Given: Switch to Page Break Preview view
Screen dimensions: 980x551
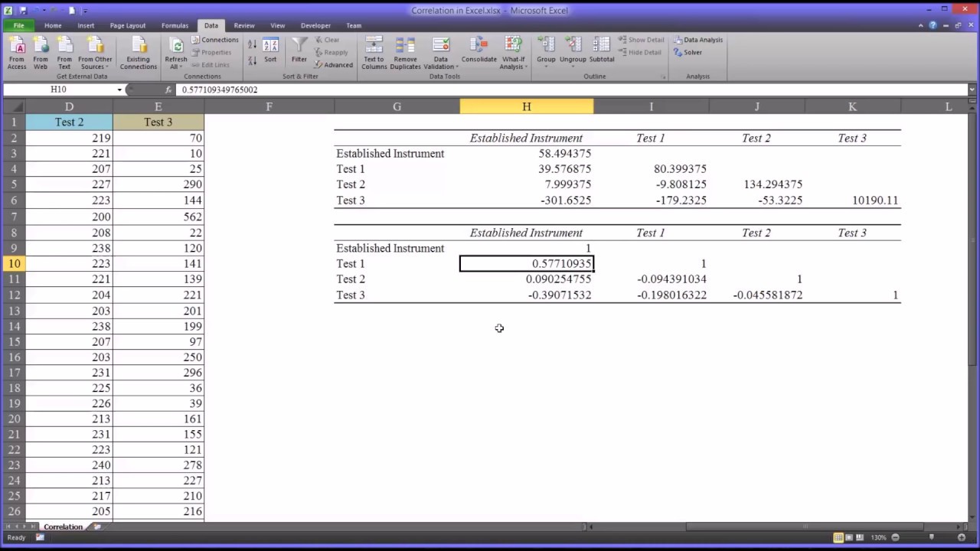Looking at the screenshot, I should point(860,537).
